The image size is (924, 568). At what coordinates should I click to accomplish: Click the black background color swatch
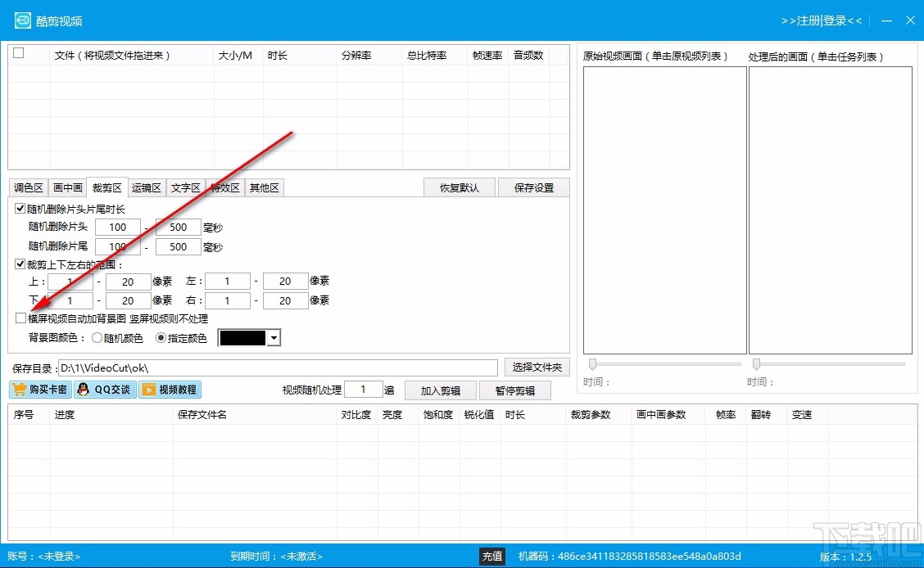[242, 338]
